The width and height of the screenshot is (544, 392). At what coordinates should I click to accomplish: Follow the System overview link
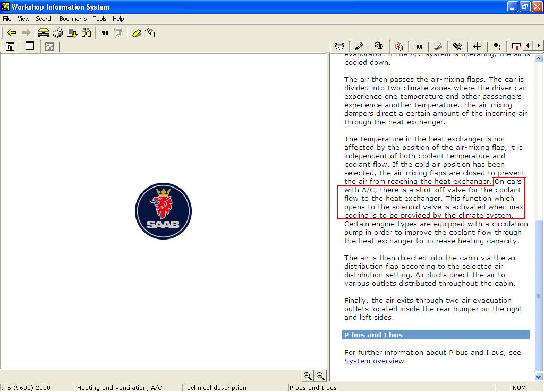coord(374,361)
